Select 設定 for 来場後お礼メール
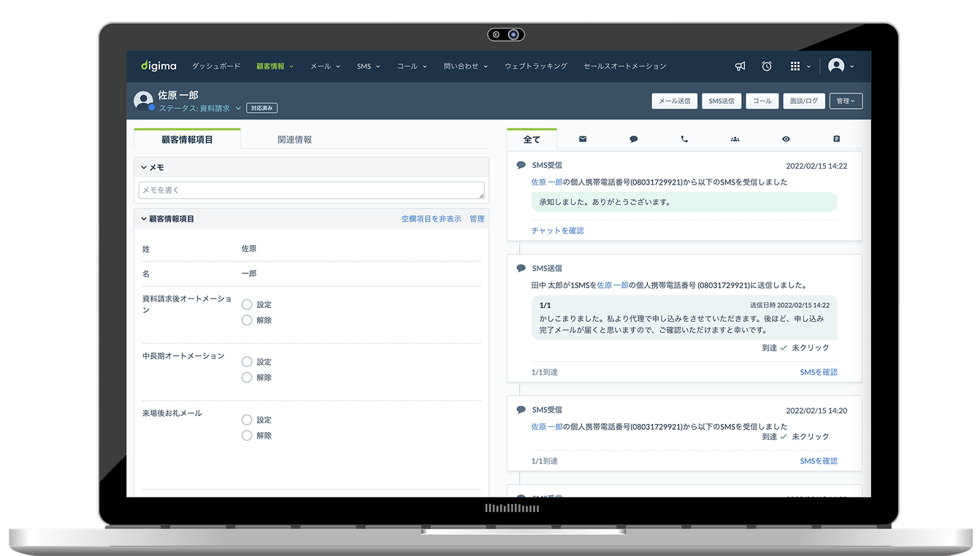 (247, 420)
